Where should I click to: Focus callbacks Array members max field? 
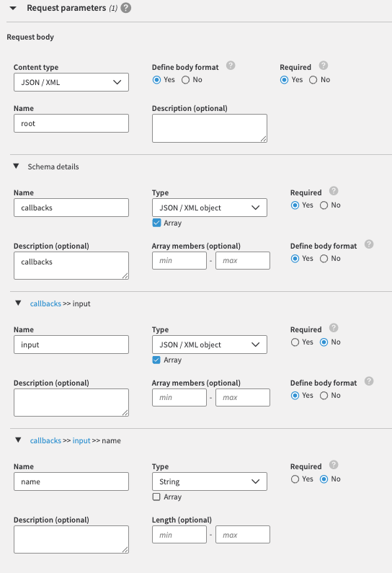(x=243, y=261)
